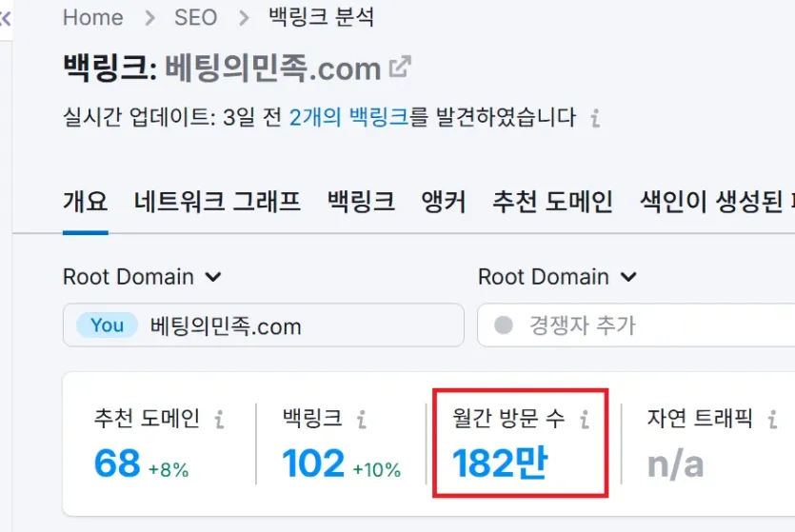This screenshot has height=532, width=795.
Task: Open the external link icon beside 베팅의민족.com
Action: coord(400,67)
